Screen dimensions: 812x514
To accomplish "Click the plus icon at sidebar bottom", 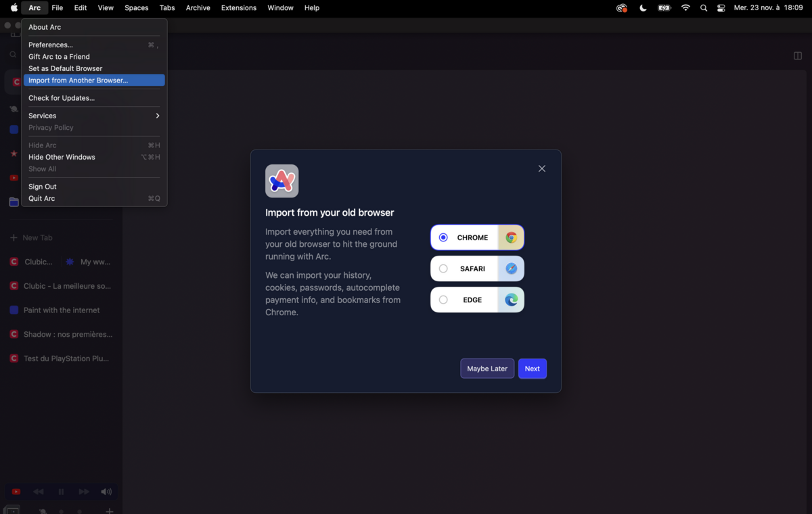I will tap(110, 511).
